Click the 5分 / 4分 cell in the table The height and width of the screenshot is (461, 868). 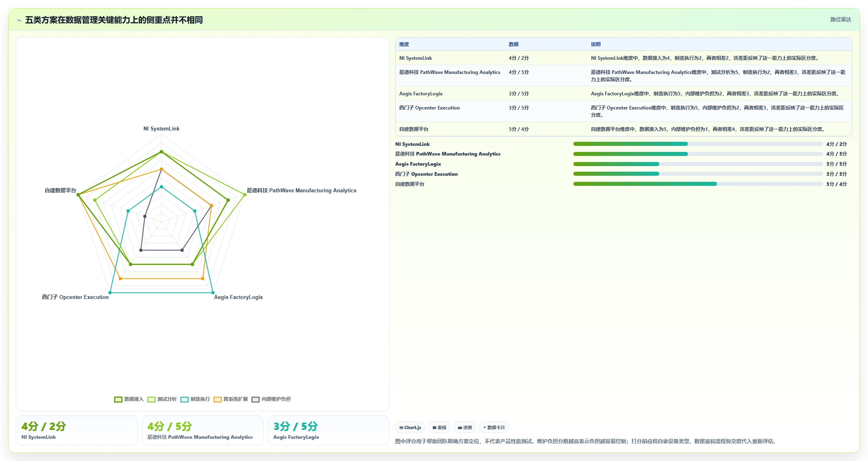coord(519,129)
